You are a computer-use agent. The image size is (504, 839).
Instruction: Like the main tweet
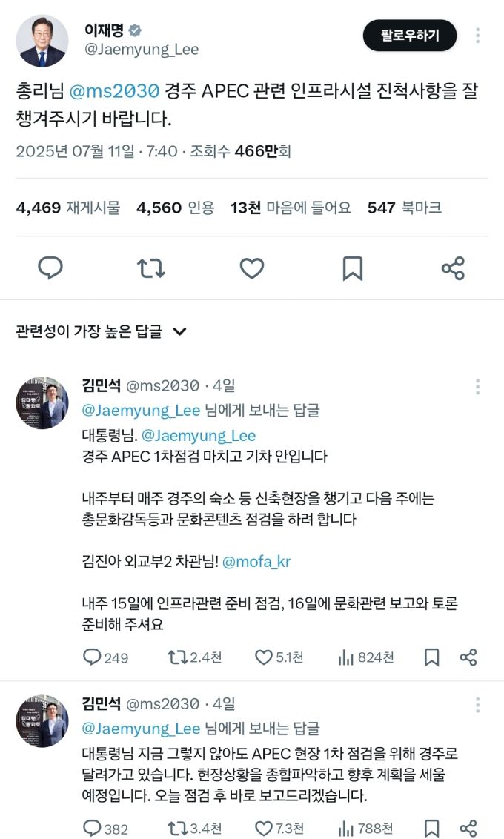tap(252, 268)
